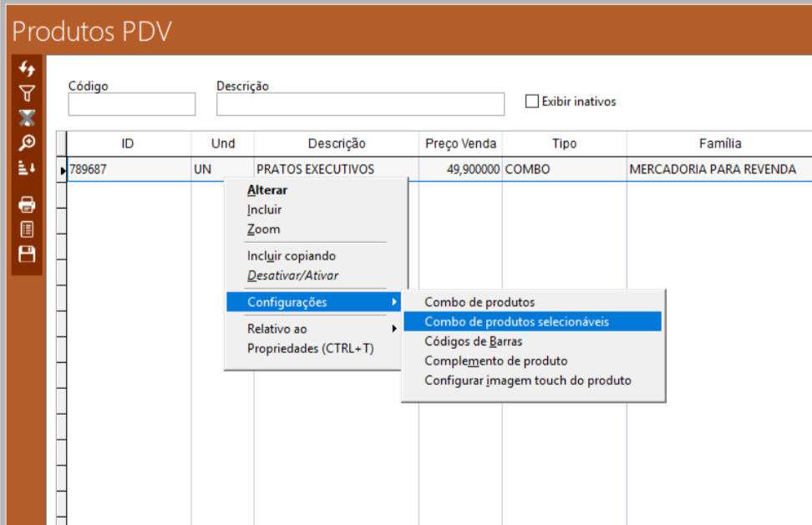Click the magnifier zoom icon
This screenshot has width=812, height=525.
(27, 143)
